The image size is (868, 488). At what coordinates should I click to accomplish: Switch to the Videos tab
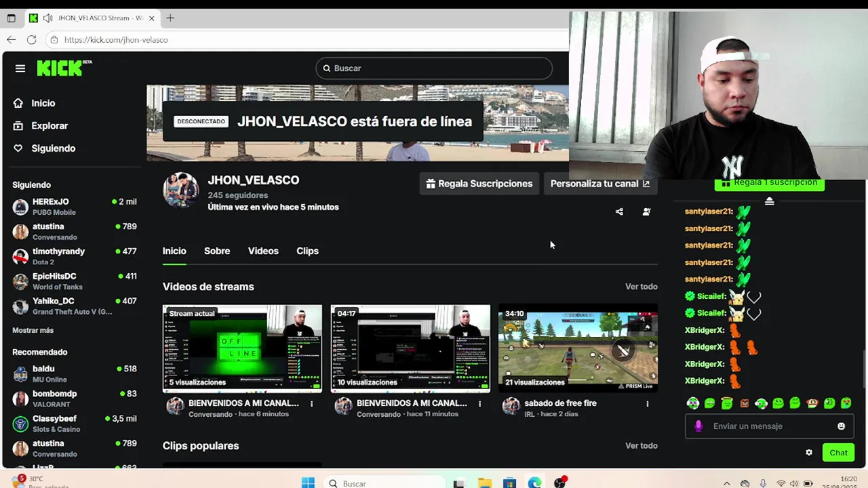(263, 251)
